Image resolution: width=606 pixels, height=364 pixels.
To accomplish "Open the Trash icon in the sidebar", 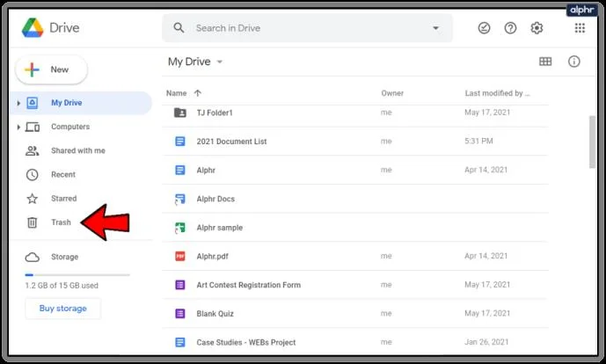I will click(32, 222).
